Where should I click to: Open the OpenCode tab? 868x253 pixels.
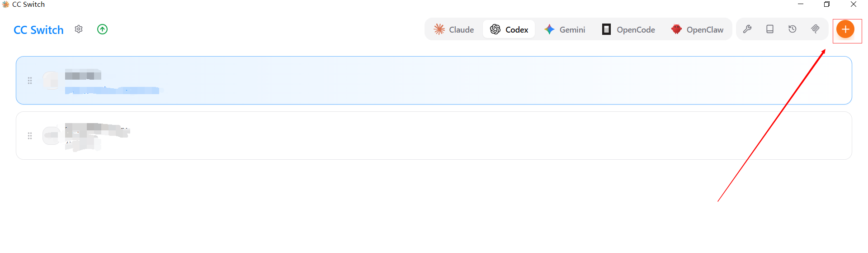tap(628, 29)
